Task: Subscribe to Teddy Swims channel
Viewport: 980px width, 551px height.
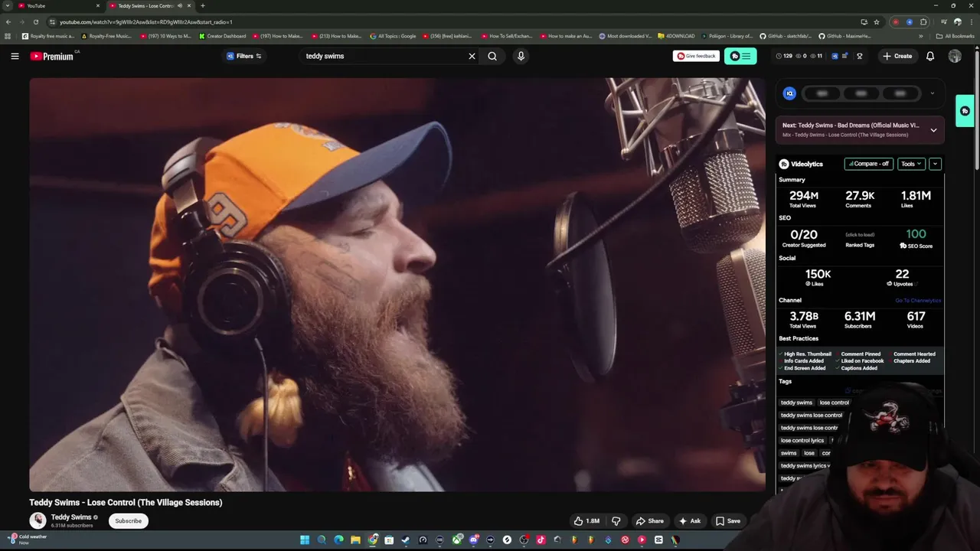Action: tap(128, 521)
